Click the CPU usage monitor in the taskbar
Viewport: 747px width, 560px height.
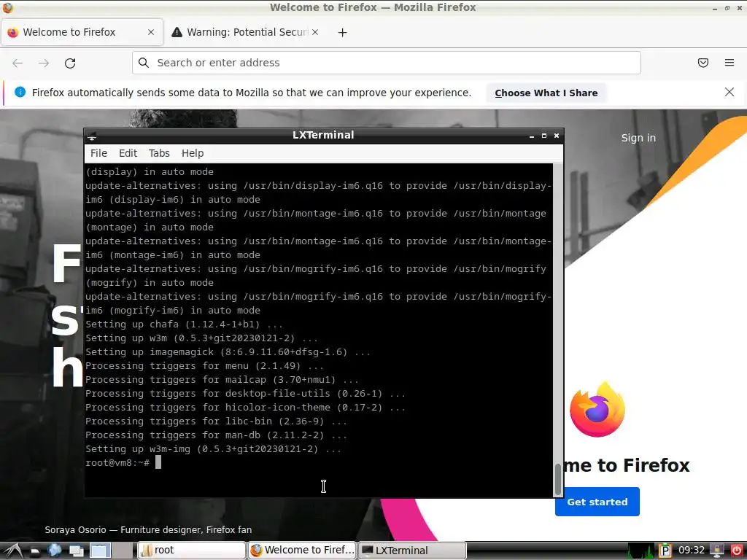pos(641,551)
